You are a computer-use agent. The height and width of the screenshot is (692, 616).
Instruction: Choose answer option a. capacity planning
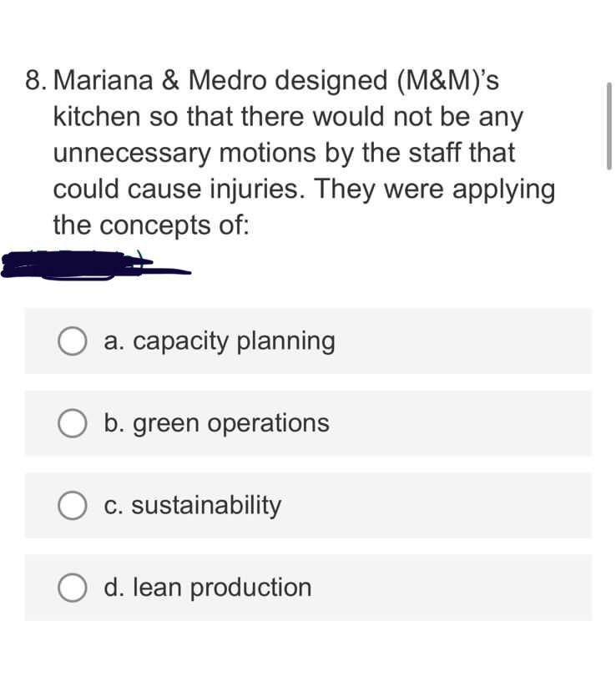point(220,340)
